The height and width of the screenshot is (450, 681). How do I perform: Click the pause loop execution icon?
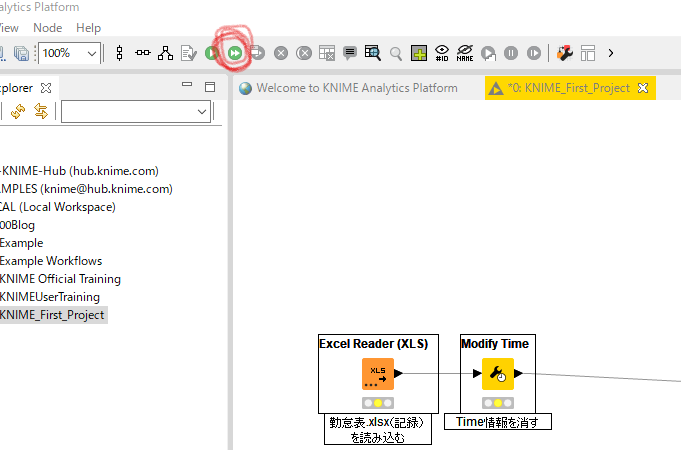coord(511,53)
